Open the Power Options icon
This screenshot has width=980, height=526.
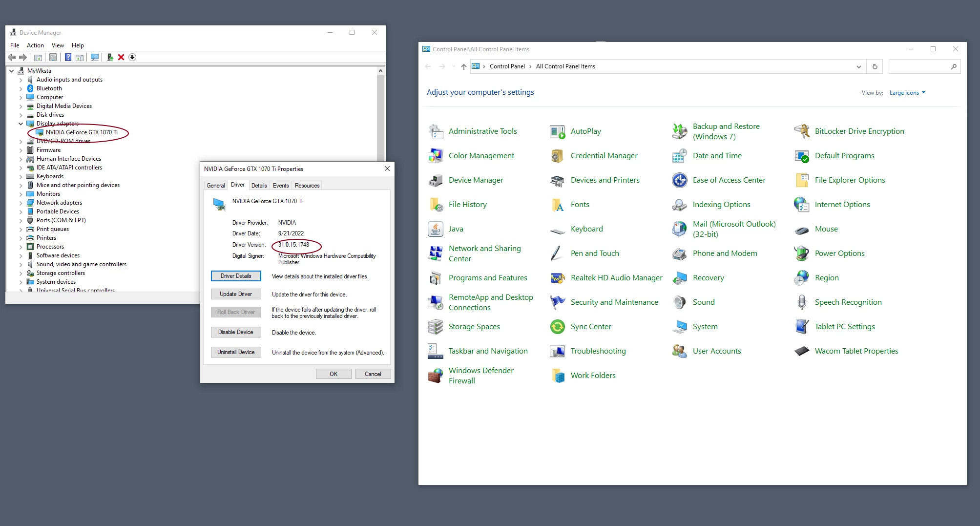pos(801,253)
